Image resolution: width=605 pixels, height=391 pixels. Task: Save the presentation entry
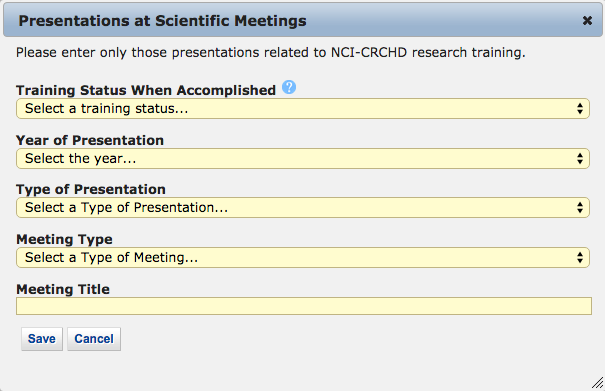pos(42,339)
